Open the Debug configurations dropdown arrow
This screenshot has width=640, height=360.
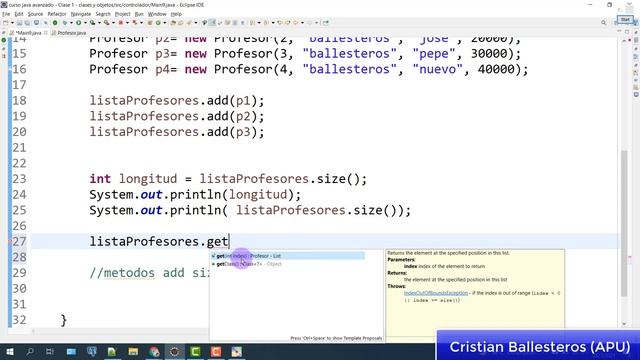click(x=71, y=23)
